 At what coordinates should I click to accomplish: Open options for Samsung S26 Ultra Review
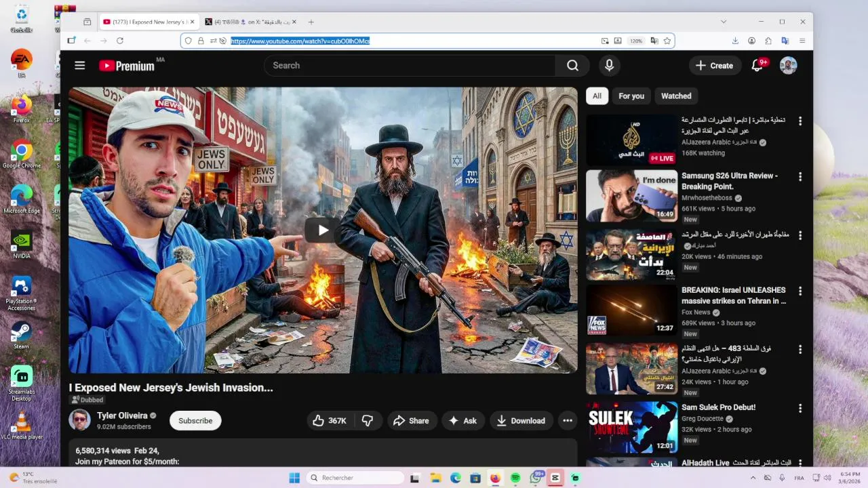[800, 177]
